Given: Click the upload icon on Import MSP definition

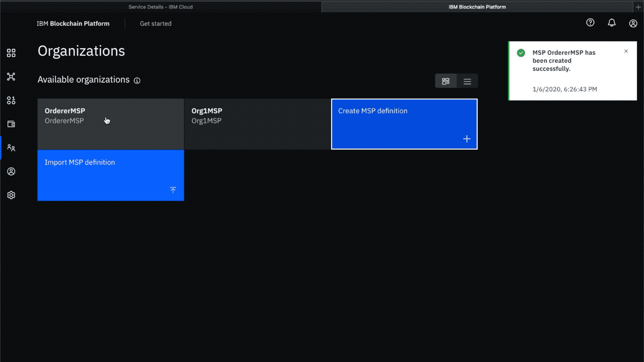Looking at the screenshot, I should (x=173, y=190).
